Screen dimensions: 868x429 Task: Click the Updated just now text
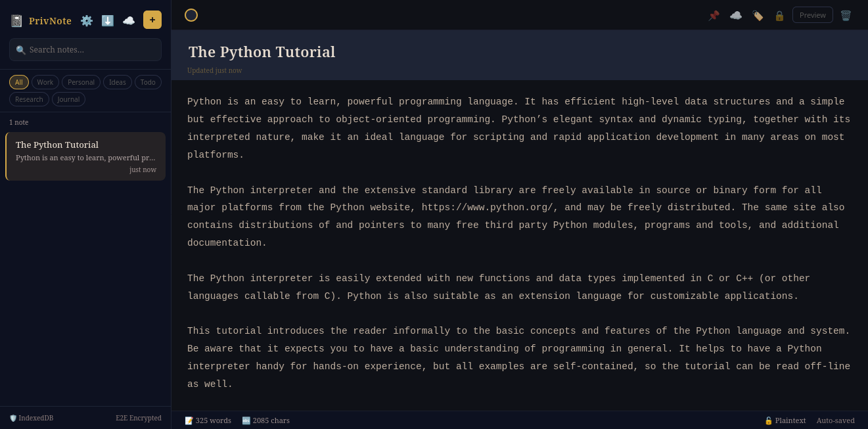(214, 70)
